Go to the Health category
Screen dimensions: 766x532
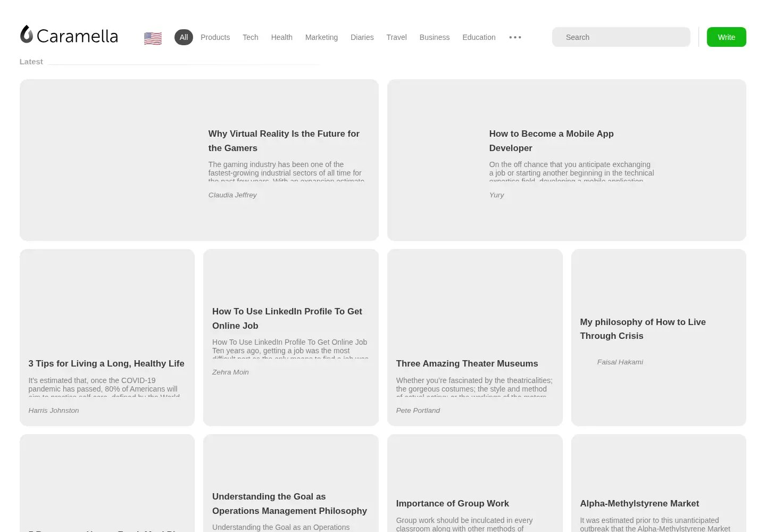tap(282, 37)
